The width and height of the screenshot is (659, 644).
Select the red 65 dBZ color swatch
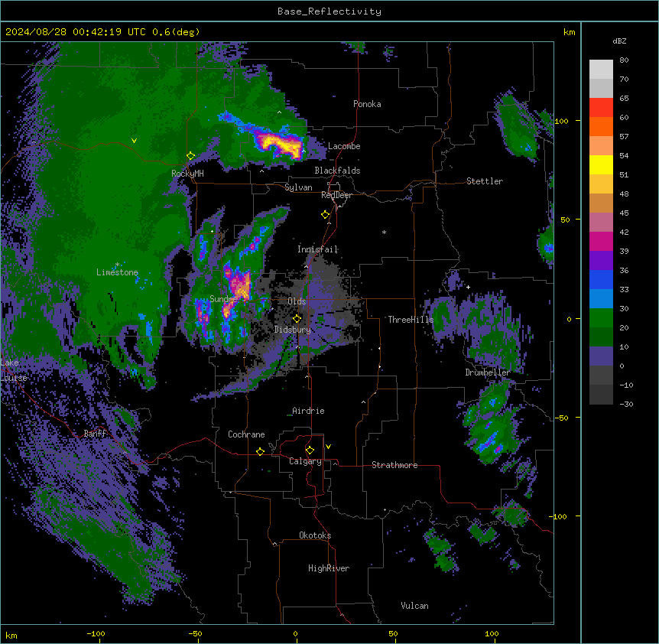tap(601, 108)
